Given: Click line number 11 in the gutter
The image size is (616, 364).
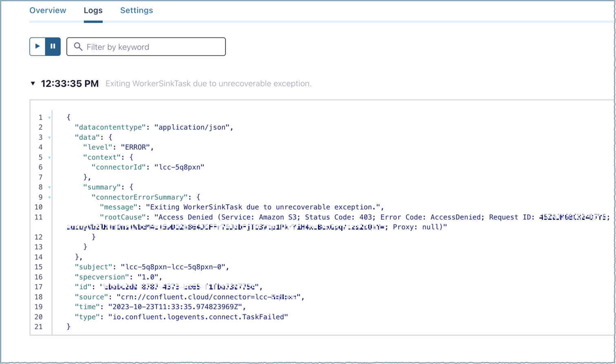Looking at the screenshot, I should point(38,217).
